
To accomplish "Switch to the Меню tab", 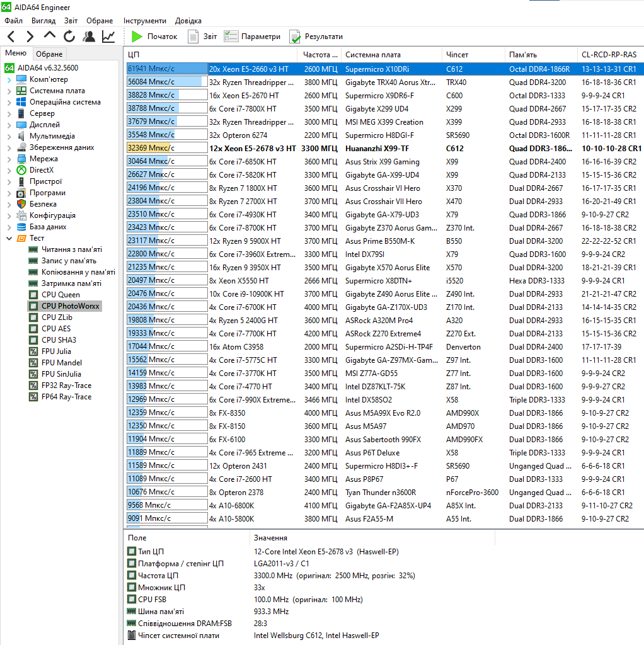I will 16,53.
